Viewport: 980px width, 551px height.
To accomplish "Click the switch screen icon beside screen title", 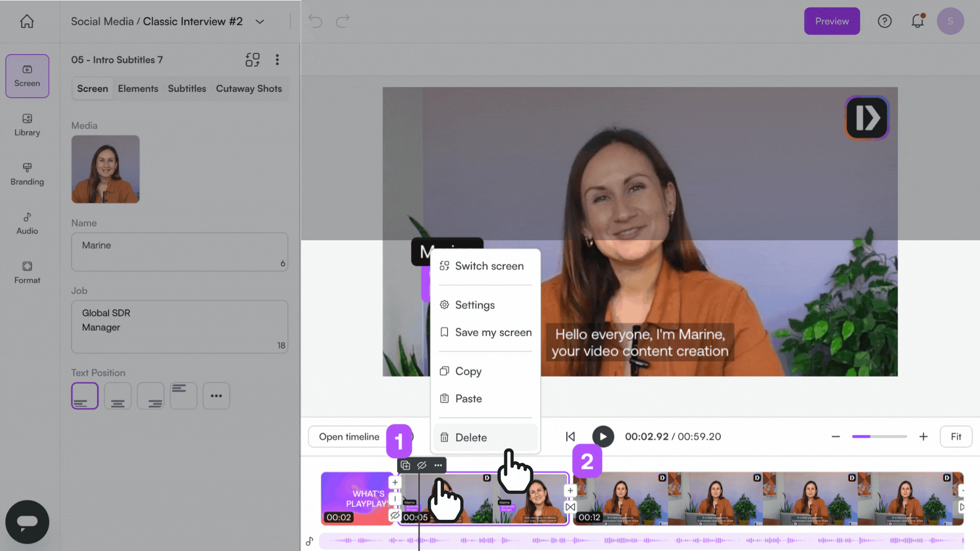I will coord(252,60).
